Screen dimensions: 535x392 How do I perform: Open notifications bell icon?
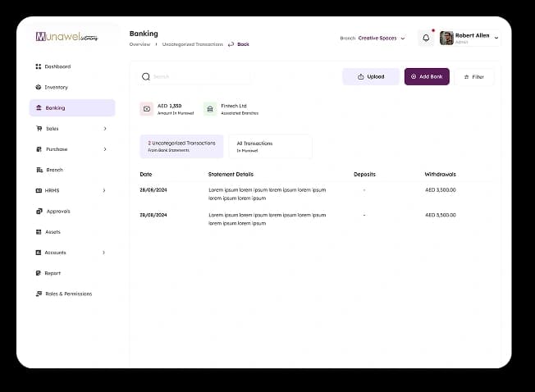coord(426,38)
